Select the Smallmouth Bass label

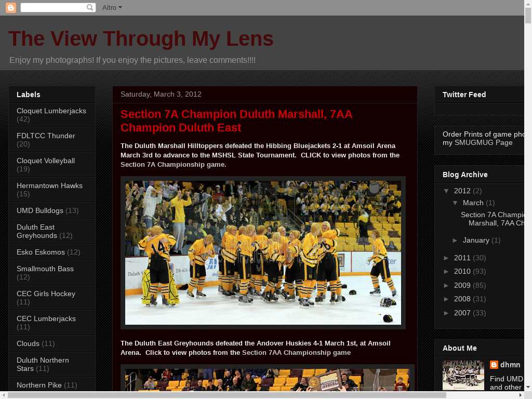(45, 269)
